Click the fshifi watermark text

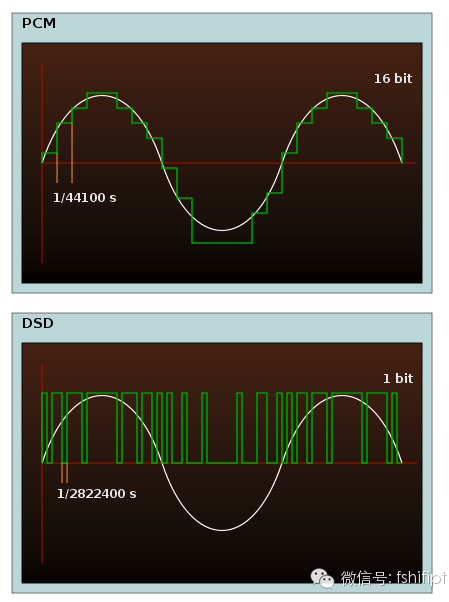[x=394, y=578]
